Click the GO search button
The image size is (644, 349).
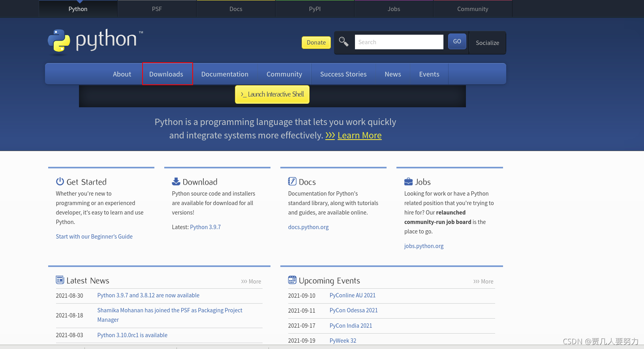457,41
